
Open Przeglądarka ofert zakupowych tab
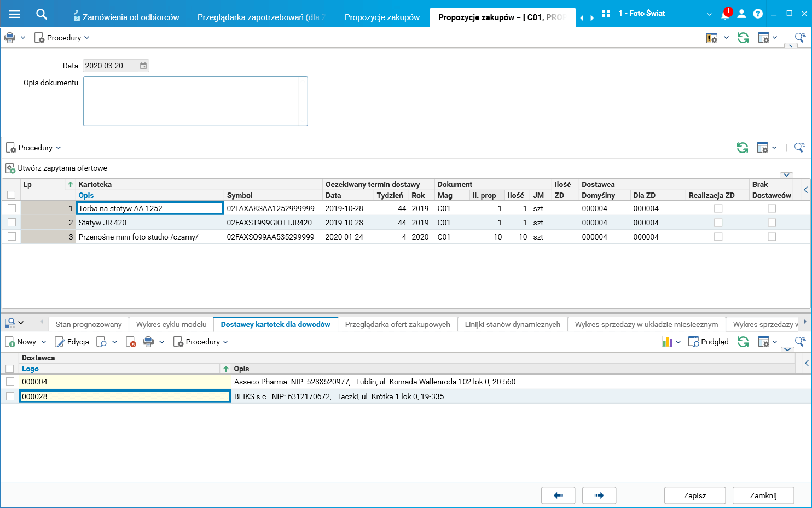397,324
